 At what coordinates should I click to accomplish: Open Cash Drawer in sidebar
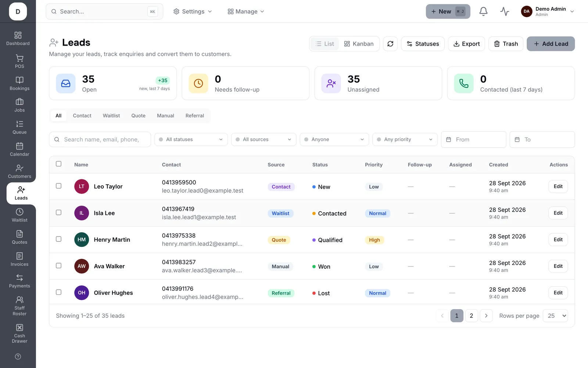pos(19,333)
